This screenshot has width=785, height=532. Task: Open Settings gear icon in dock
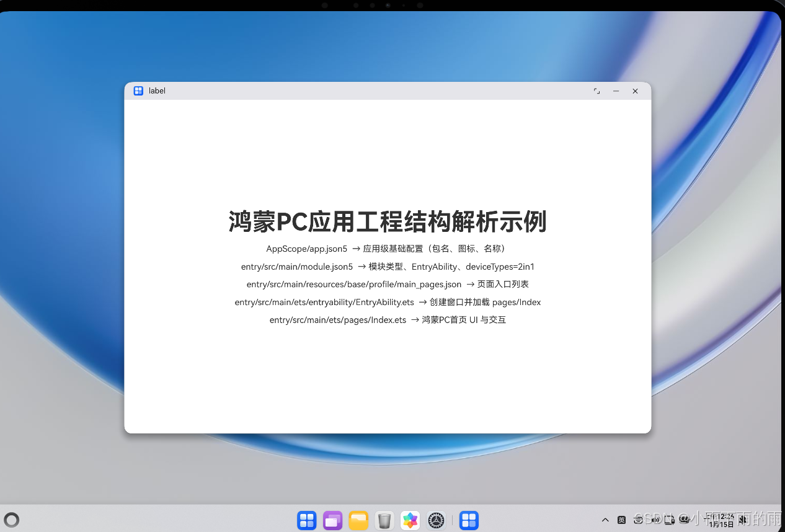pyautogui.click(x=437, y=520)
